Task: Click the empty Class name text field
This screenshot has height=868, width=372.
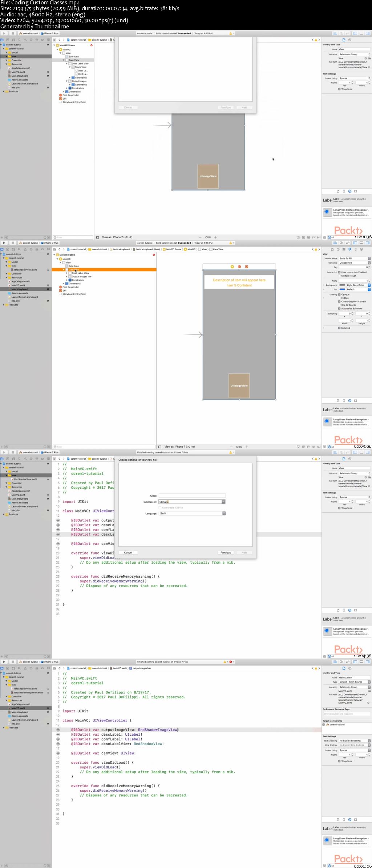Action: [192, 496]
